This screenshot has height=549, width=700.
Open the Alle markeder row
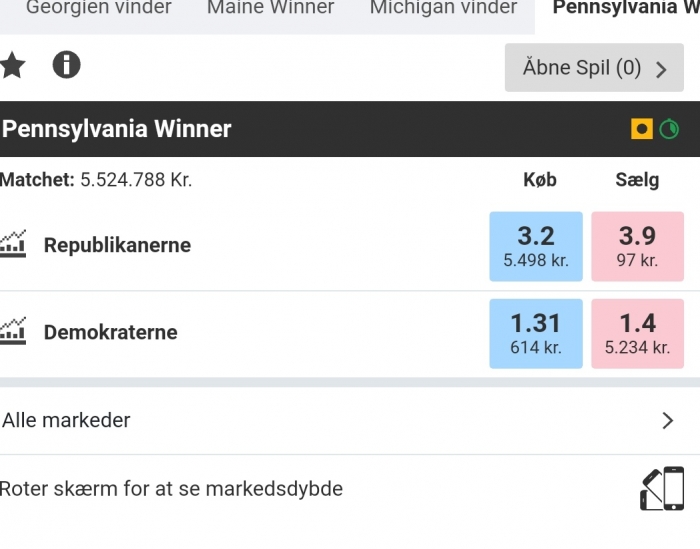coord(350,420)
